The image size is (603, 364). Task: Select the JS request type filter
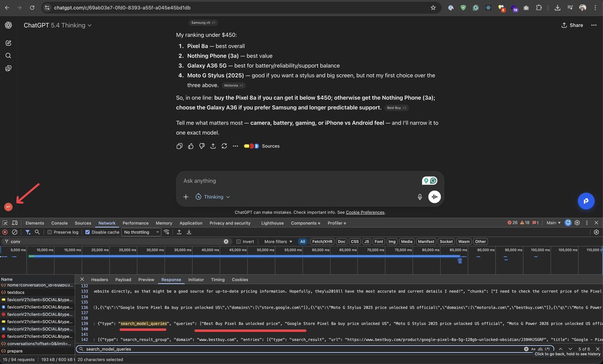tap(367, 241)
